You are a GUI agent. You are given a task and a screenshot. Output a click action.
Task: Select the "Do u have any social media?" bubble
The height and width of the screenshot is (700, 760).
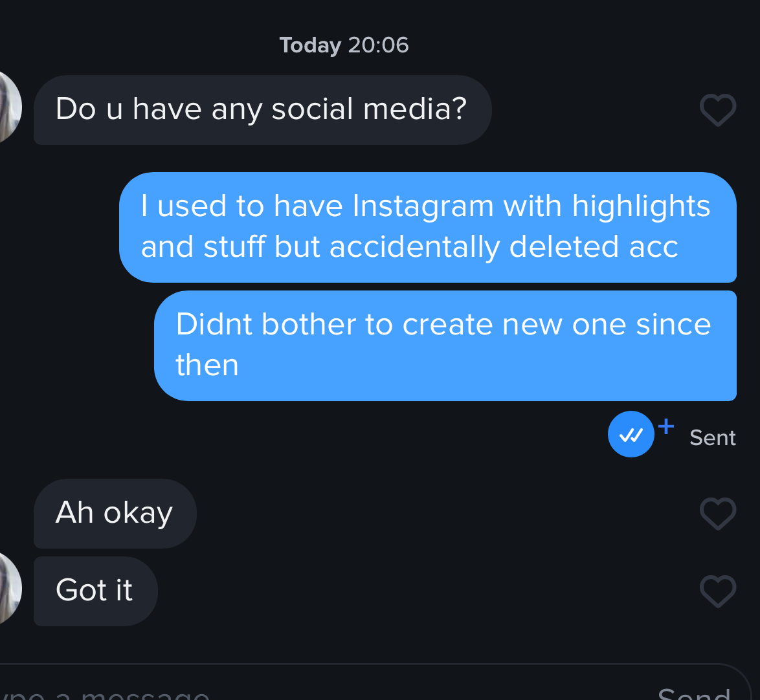tap(263, 110)
